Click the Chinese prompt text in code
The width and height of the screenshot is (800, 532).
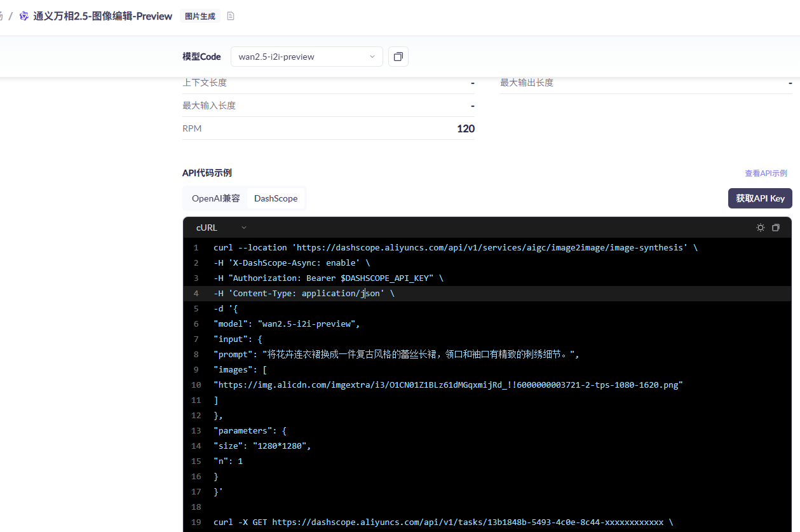click(419, 355)
